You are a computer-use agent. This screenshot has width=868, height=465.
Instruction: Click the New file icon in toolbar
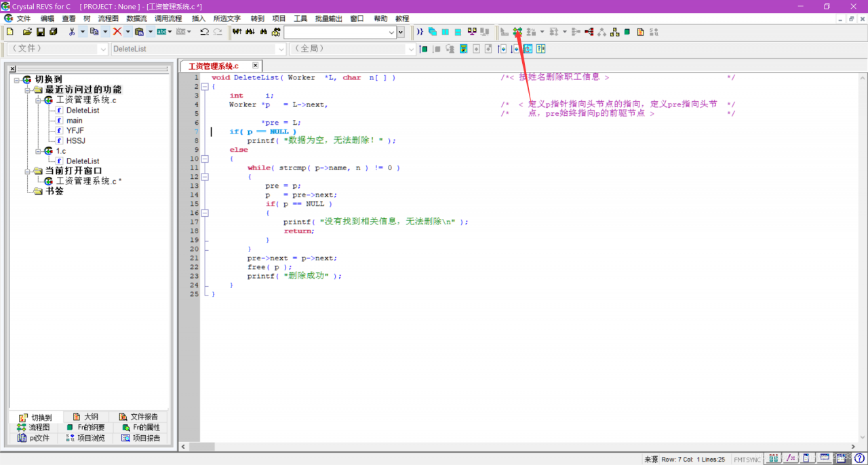point(9,32)
